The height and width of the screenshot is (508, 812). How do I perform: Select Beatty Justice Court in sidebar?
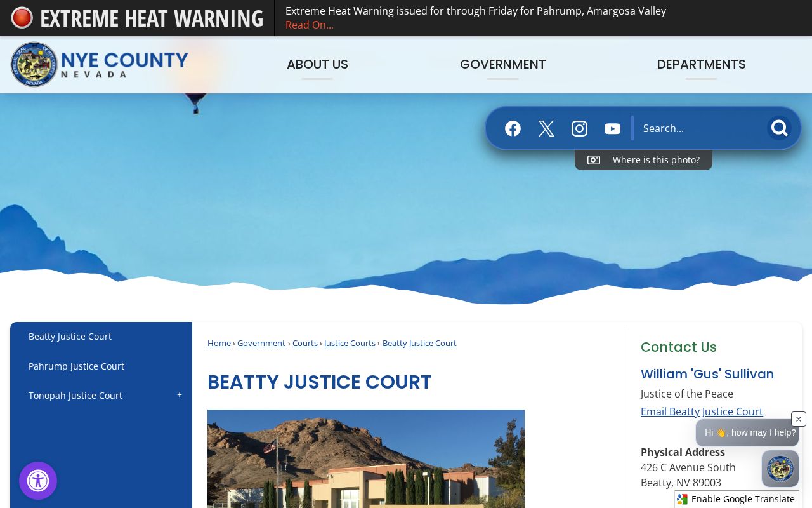[x=70, y=337]
